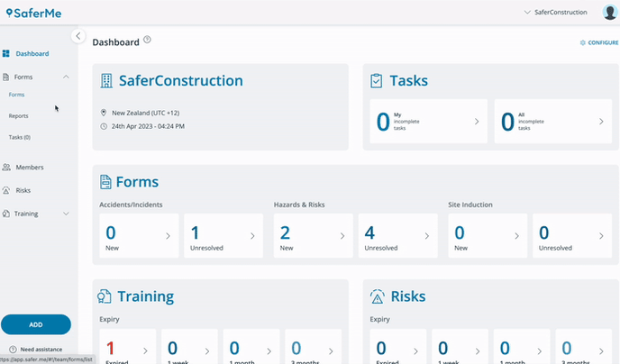620x364 pixels.
Task: Click the location pin icon by New Zealand
Action: click(x=104, y=113)
